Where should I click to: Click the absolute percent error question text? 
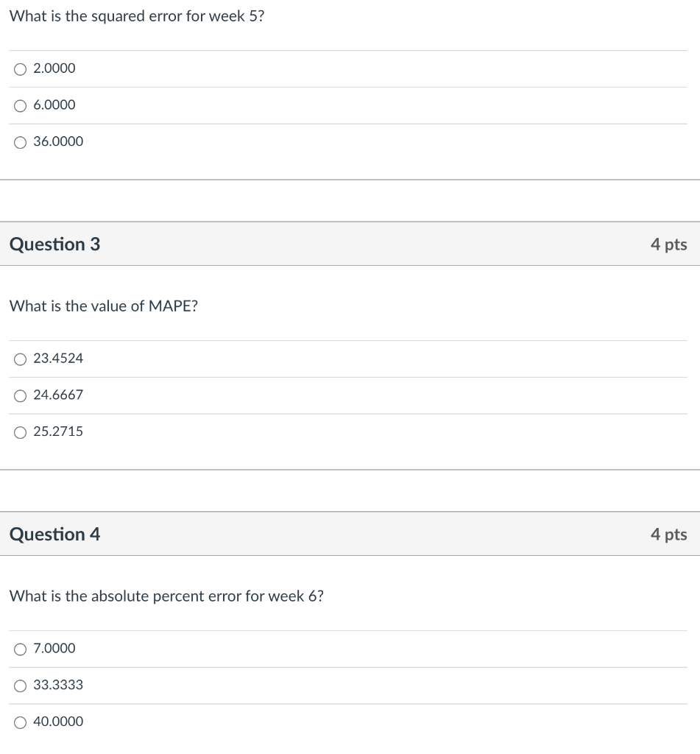tap(166, 596)
